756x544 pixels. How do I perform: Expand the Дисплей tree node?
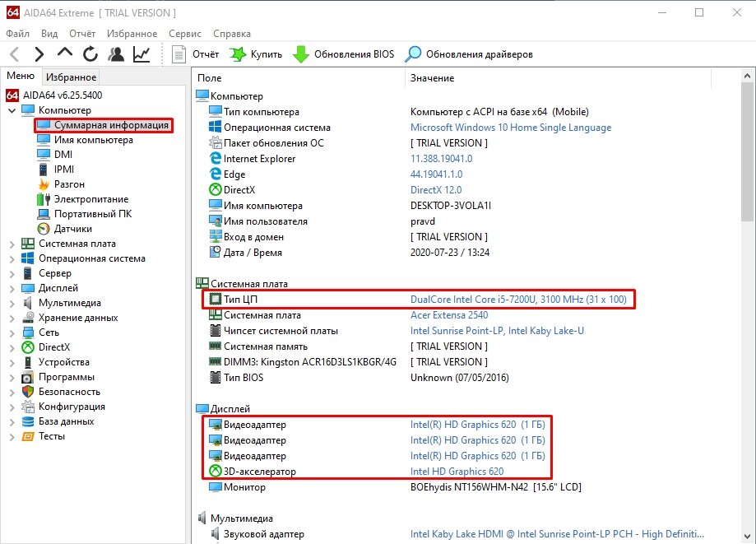point(12,288)
